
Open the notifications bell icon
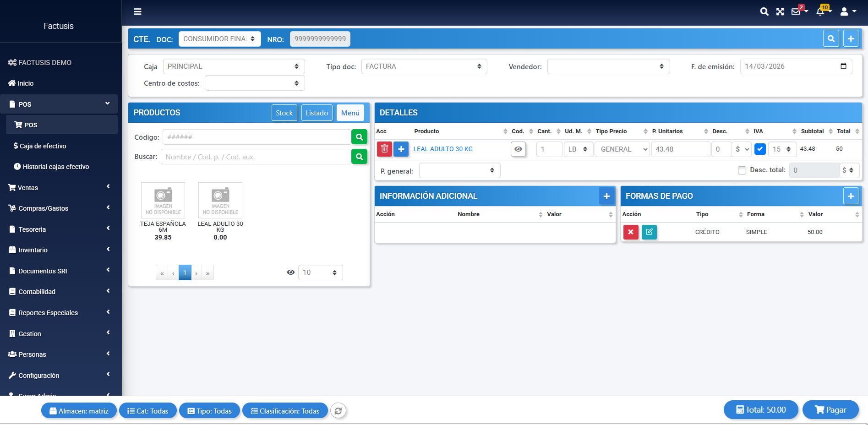(x=820, y=12)
